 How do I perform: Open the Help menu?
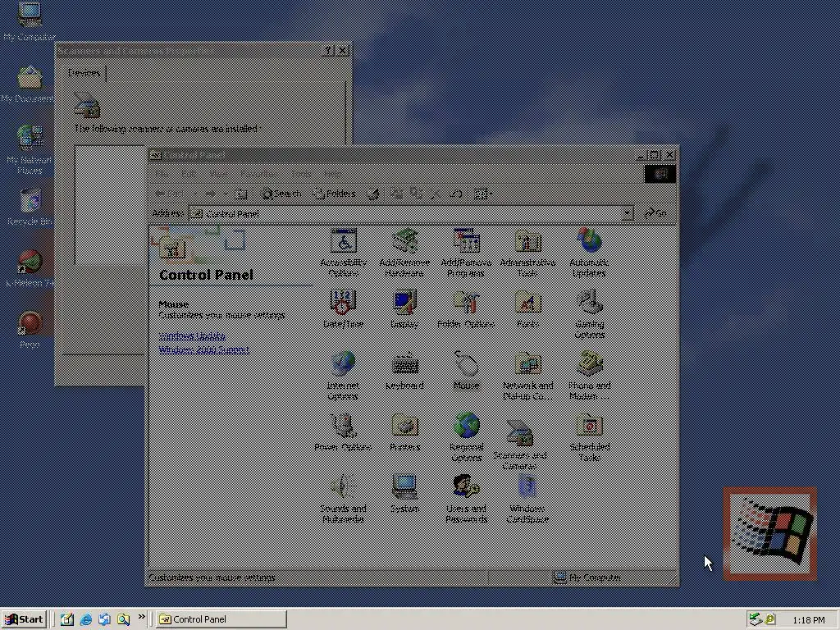click(x=332, y=174)
